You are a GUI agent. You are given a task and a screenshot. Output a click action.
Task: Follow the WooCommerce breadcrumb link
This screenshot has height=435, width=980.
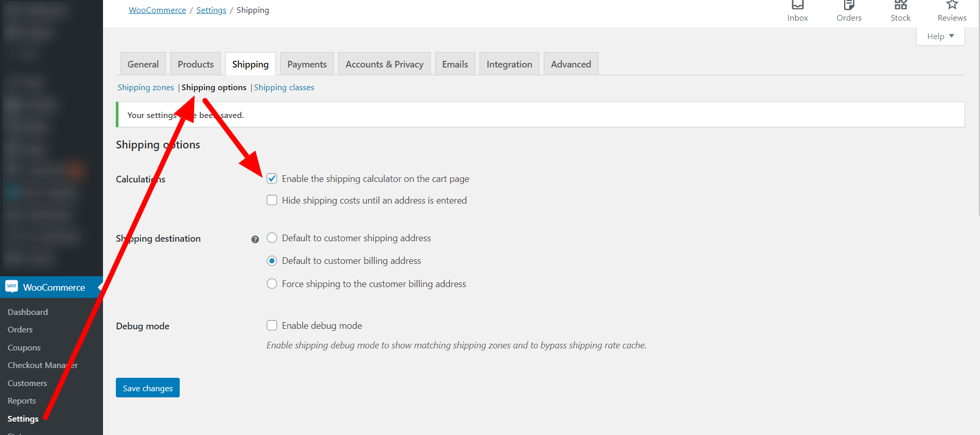pos(157,10)
